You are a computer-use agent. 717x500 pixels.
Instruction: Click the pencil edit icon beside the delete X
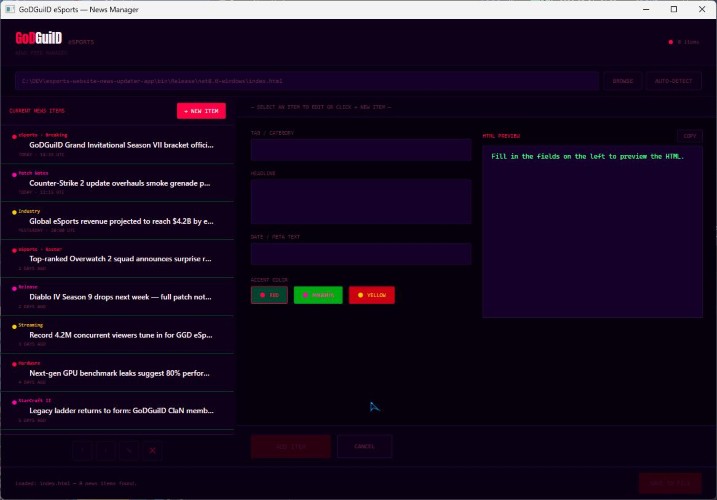[x=129, y=451]
